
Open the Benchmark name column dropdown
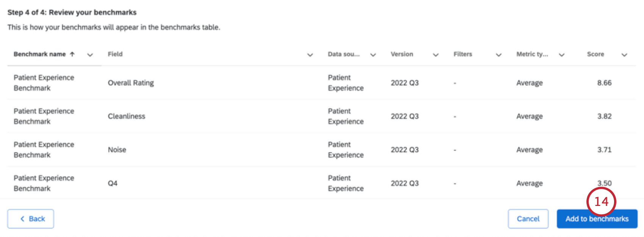(x=90, y=55)
